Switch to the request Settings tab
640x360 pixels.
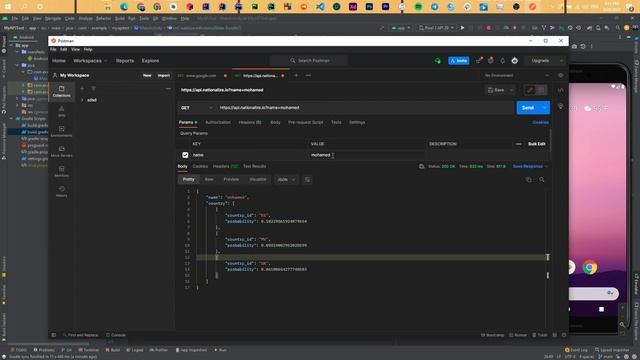(357, 122)
